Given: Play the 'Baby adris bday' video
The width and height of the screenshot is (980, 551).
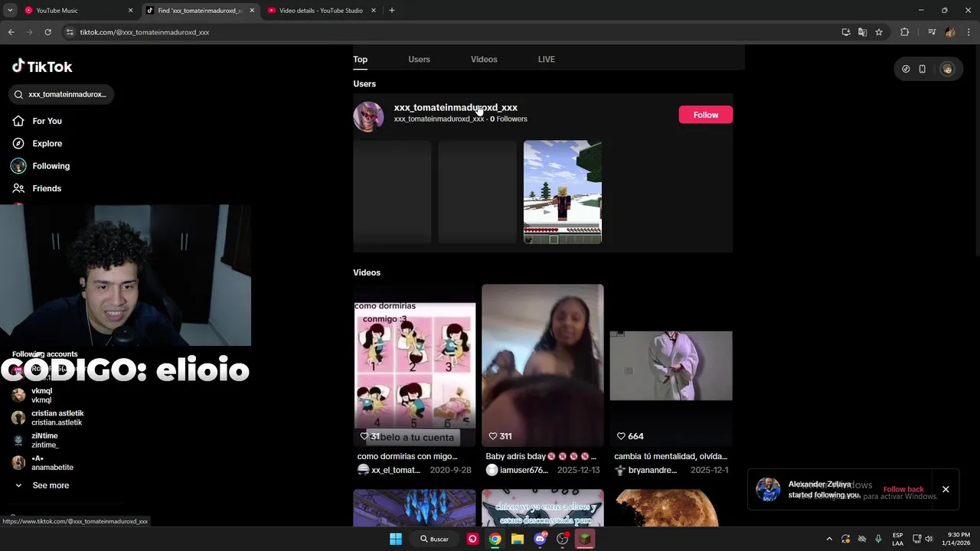Looking at the screenshot, I should (543, 366).
